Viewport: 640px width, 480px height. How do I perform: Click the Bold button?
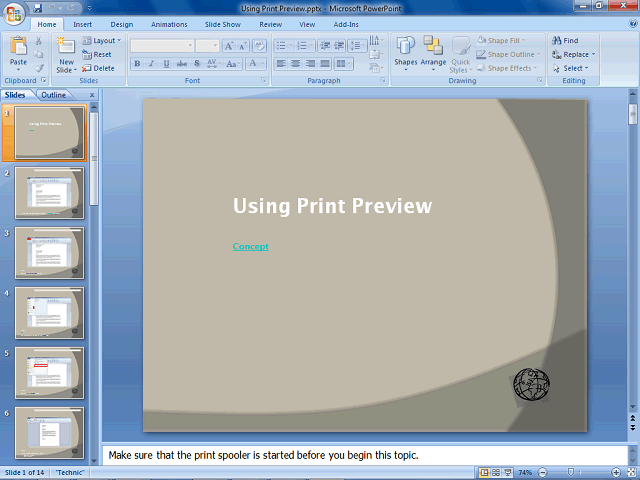coord(138,64)
